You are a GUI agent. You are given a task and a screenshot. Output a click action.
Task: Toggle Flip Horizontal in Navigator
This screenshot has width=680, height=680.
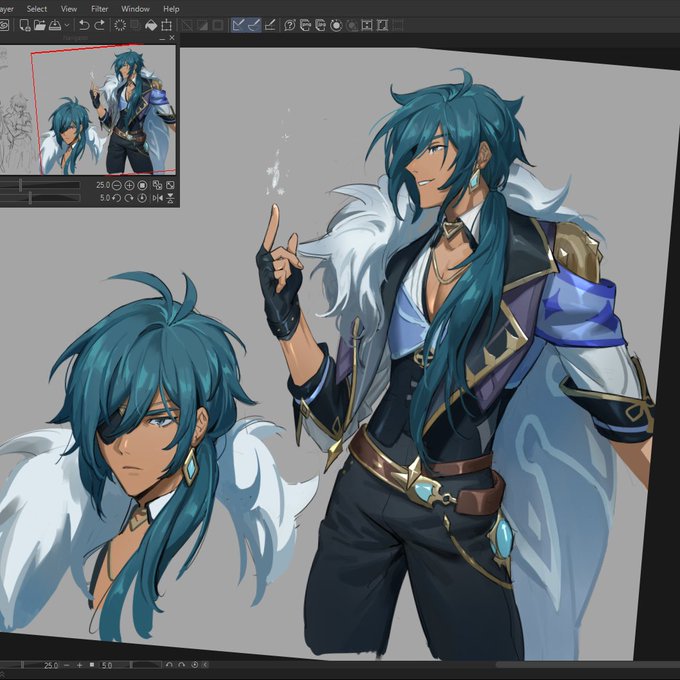157,198
